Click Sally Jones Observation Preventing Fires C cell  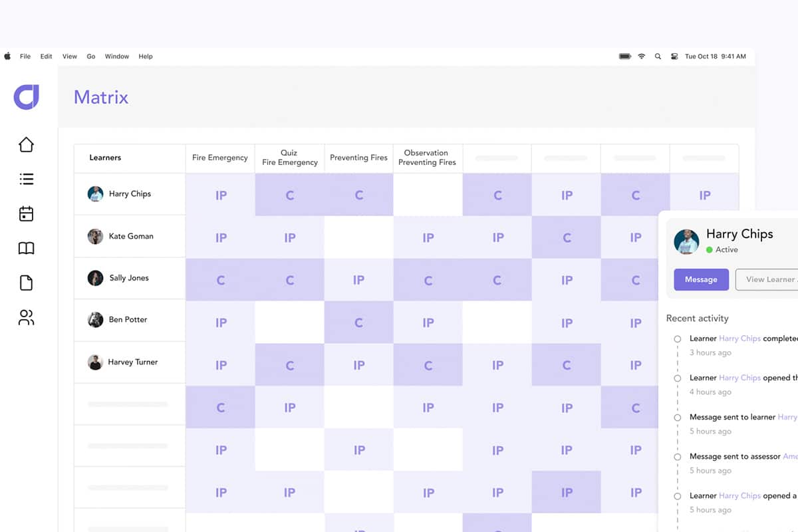428,280
